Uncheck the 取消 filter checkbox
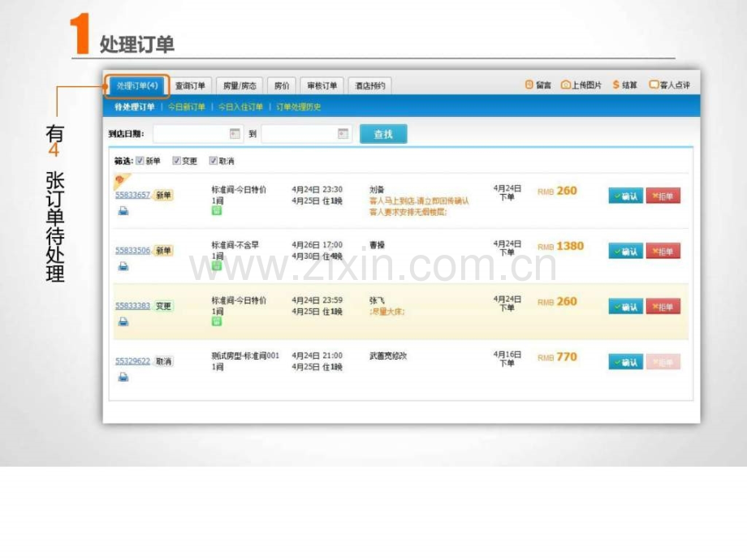The height and width of the screenshot is (560, 747). click(214, 161)
